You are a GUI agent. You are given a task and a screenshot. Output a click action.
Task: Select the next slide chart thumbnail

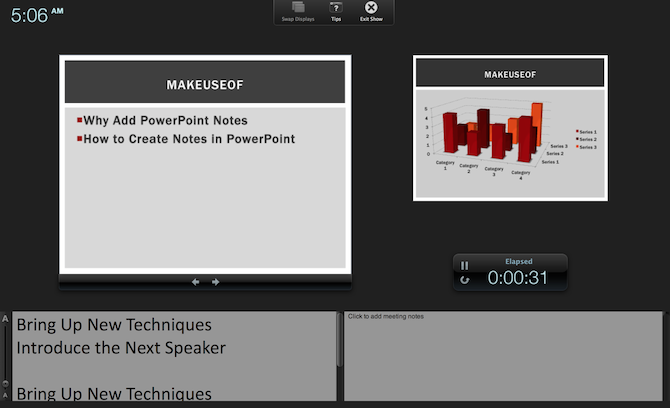coord(510,128)
